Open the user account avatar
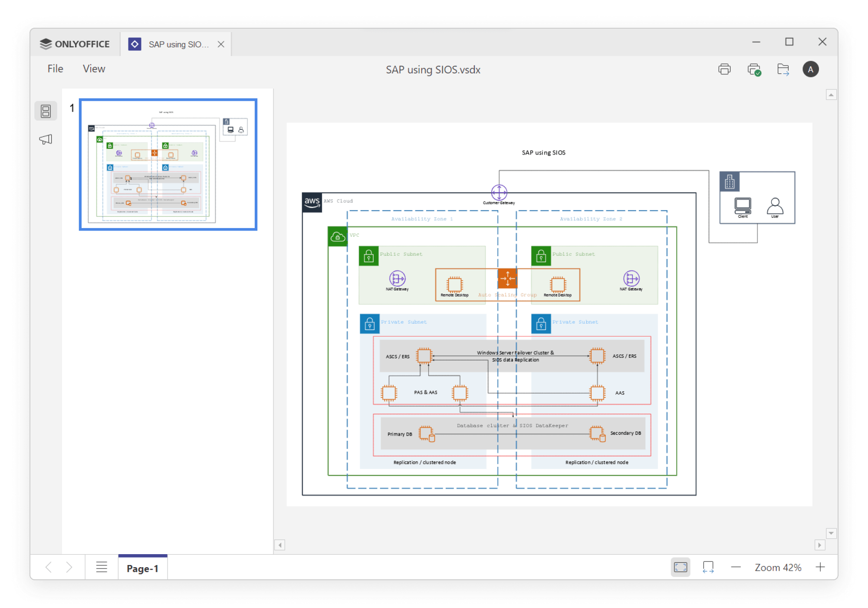Image resolution: width=868 pixels, height=608 pixels. (x=810, y=69)
